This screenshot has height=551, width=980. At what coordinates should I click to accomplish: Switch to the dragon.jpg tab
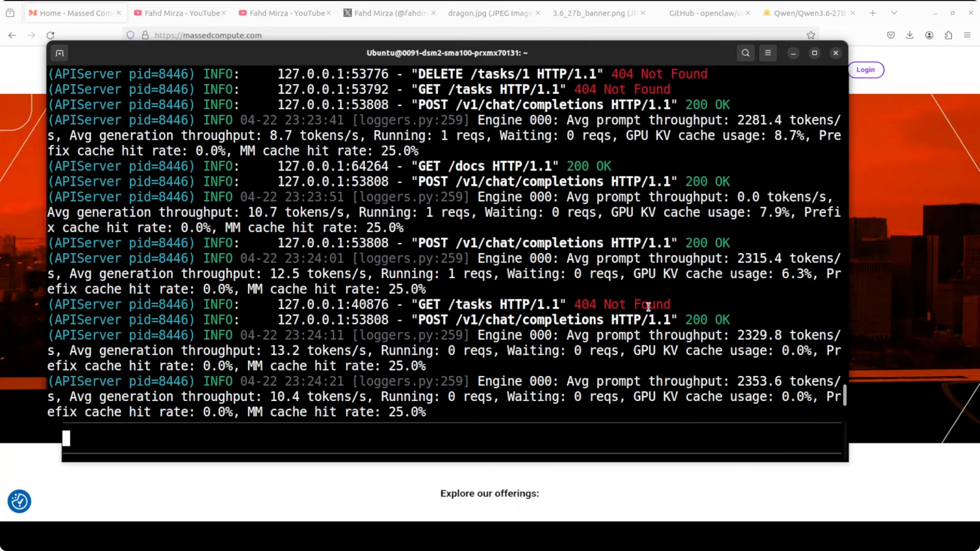(489, 13)
